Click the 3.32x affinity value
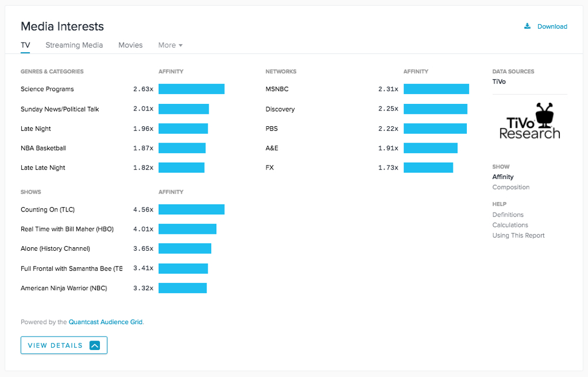 pos(143,288)
